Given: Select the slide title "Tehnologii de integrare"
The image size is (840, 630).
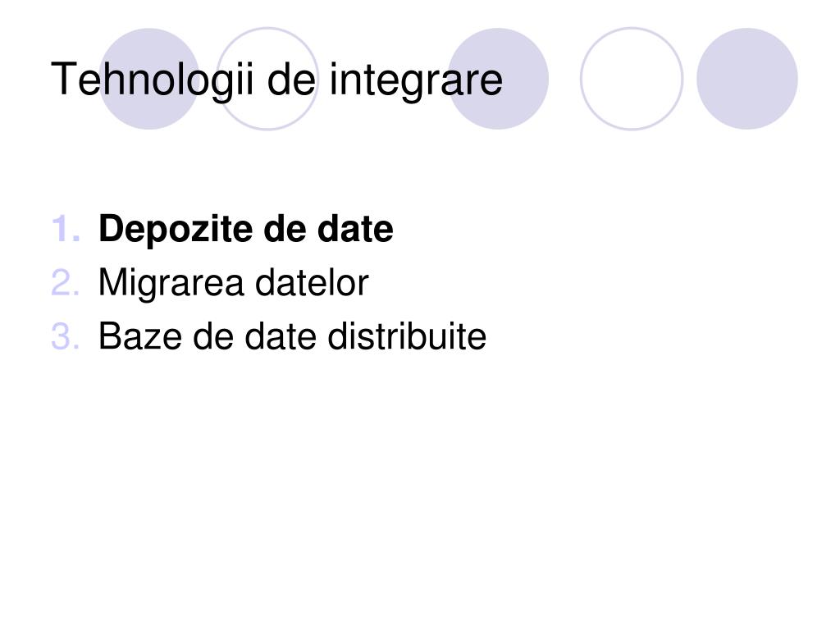Looking at the screenshot, I should click(x=277, y=80).
